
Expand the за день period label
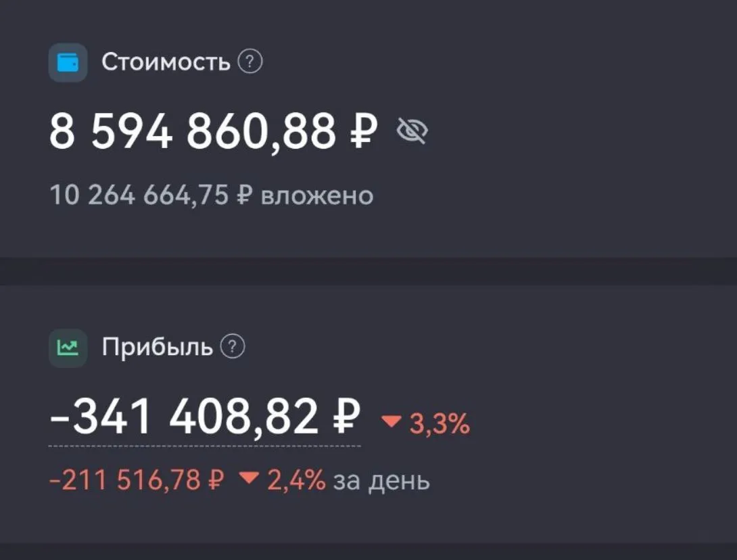pyautogui.click(x=381, y=481)
